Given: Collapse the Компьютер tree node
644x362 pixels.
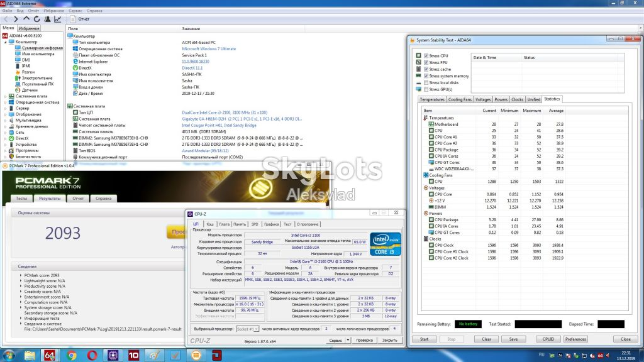Looking at the screenshot, I should [5, 42].
